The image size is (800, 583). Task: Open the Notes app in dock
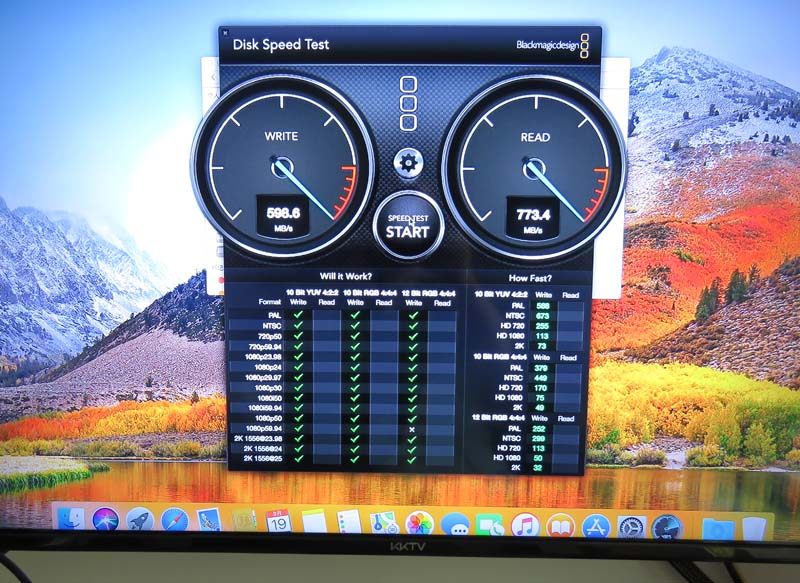pos(314,522)
